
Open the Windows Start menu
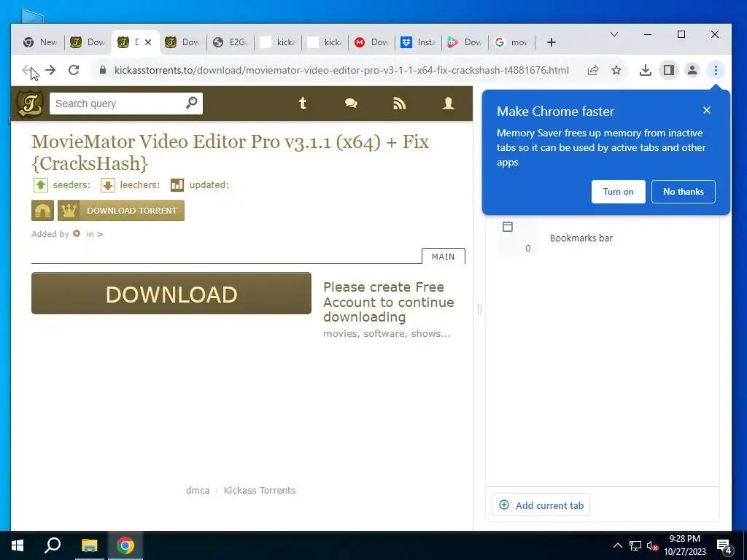18,545
